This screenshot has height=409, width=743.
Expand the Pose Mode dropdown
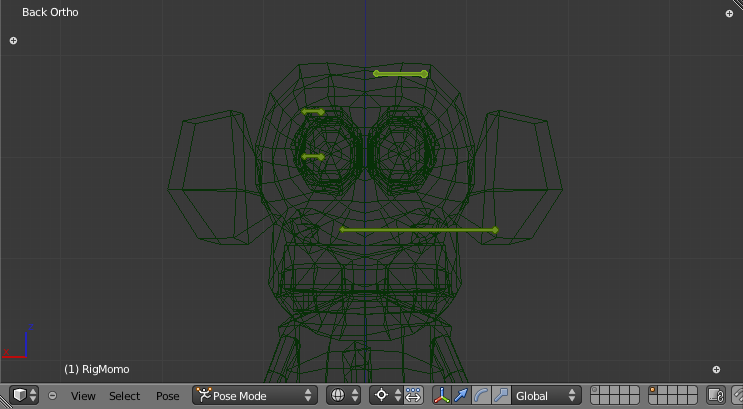(x=255, y=396)
